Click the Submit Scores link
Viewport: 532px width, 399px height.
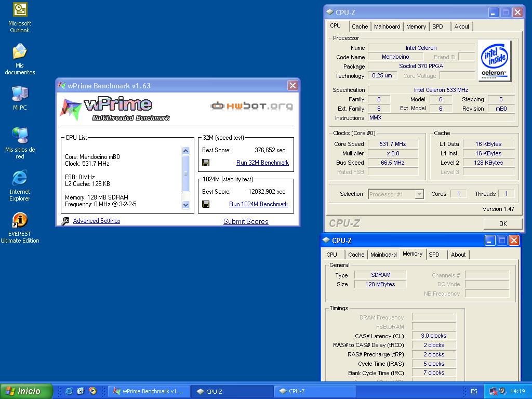coord(246,221)
